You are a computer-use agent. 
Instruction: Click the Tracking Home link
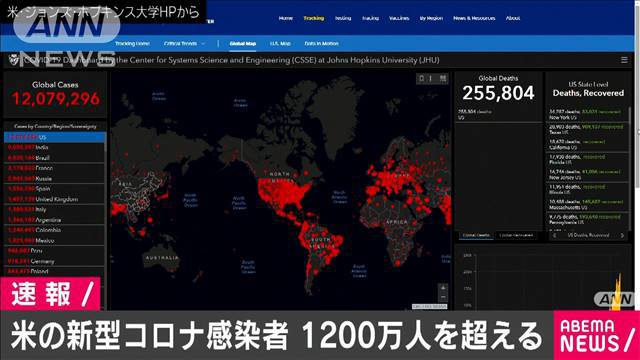[x=132, y=43]
